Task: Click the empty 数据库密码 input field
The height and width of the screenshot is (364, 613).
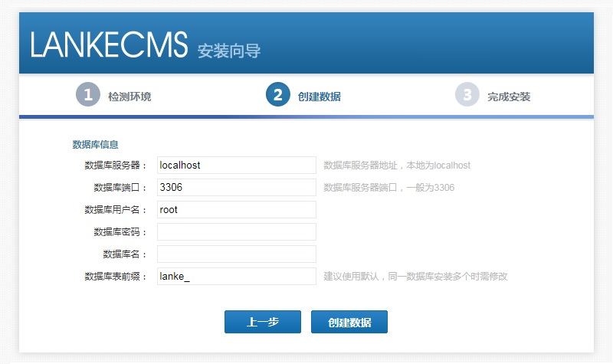Action: coord(237,232)
